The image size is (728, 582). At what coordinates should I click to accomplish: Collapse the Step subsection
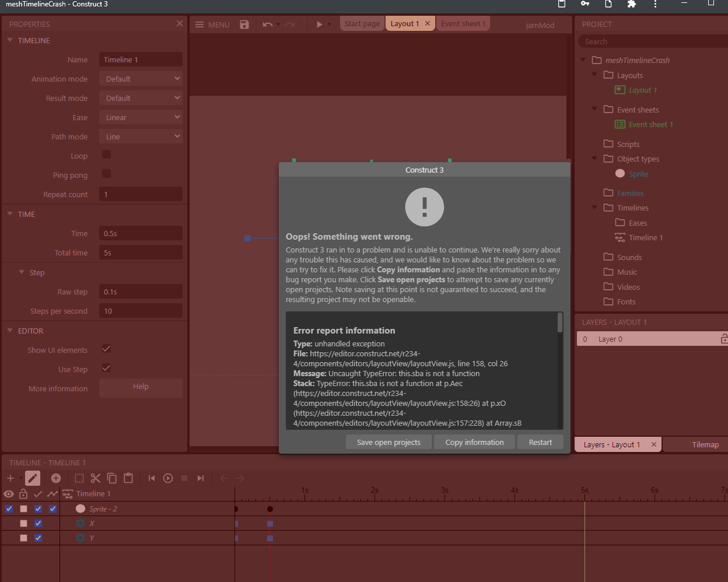tap(22, 272)
